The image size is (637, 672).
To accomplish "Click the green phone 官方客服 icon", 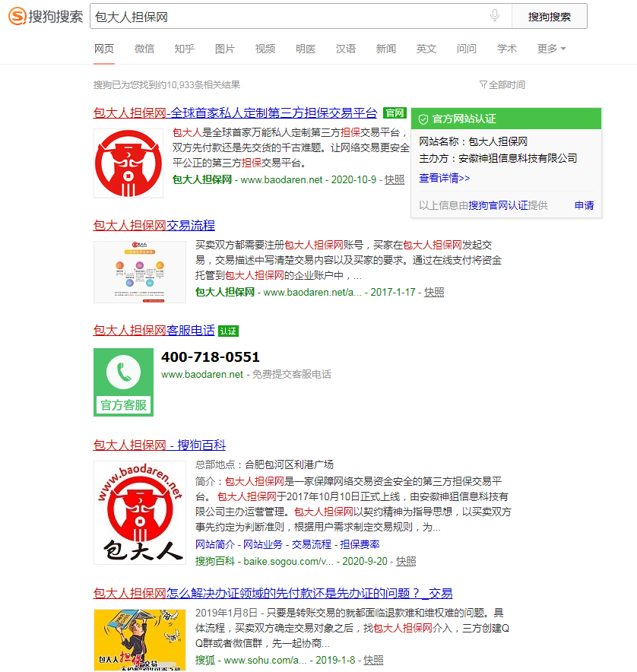I will pyautogui.click(x=123, y=382).
